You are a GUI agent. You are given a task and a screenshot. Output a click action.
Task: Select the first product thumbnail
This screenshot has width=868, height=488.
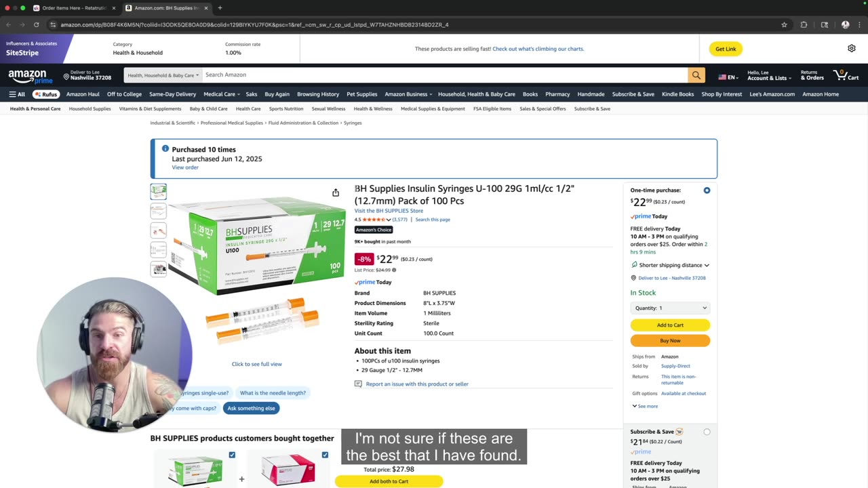(158, 191)
